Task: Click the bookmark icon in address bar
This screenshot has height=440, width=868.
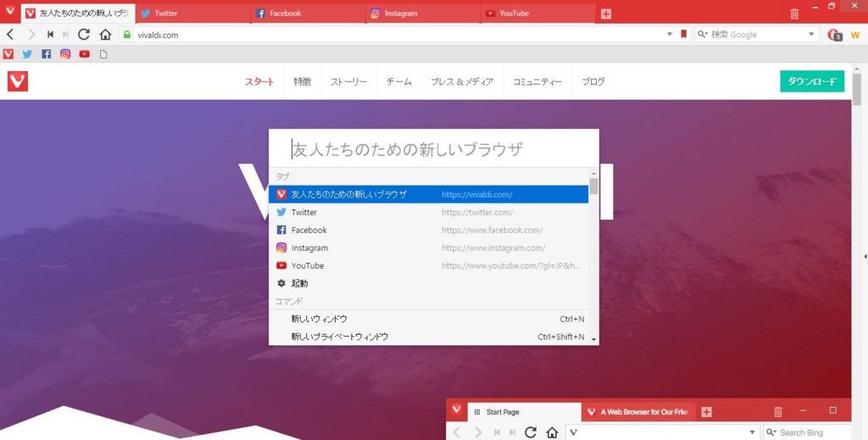Action: [683, 34]
